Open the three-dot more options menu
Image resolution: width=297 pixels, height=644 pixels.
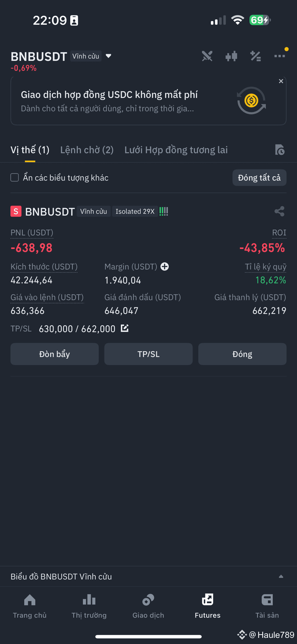pyautogui.click(x=280, y=56)
